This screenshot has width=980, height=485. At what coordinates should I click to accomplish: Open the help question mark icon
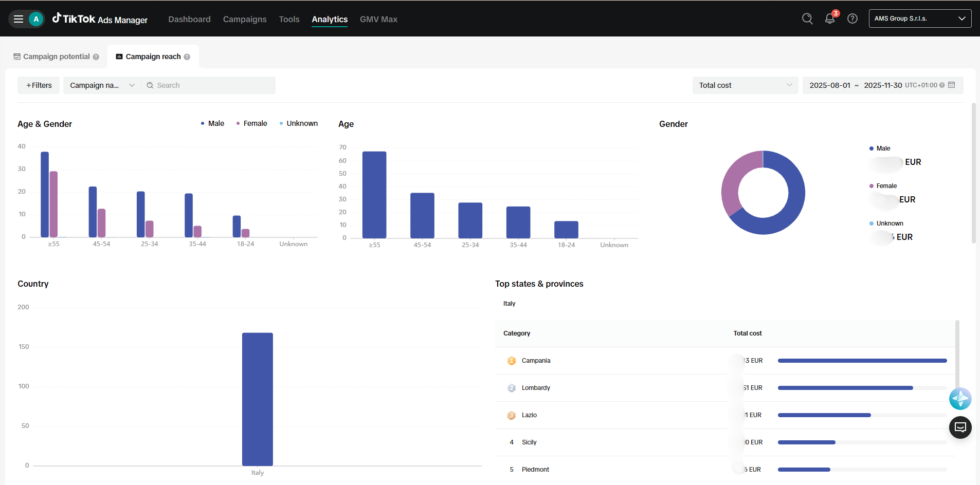(x=852, y=18)
